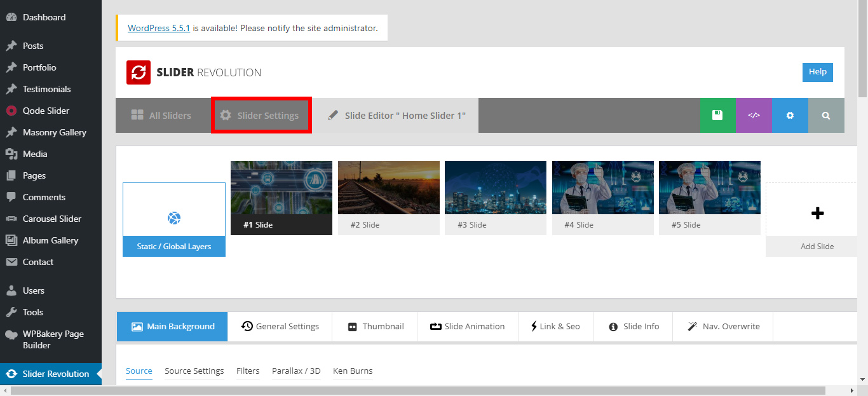Open the purple CSS/JS code editor icon
This screenshot has width=868, height=396.
pos(754,115)
